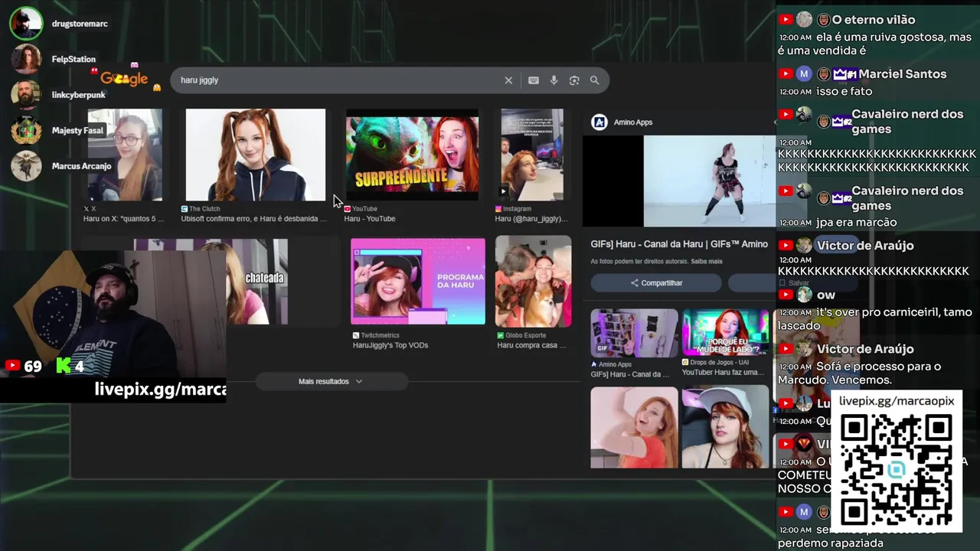Image resolution: width=980 pixels, height=551 pixels.
Task: Open the dancing girl preview image in the side panel
Action: tap(710, 181)
